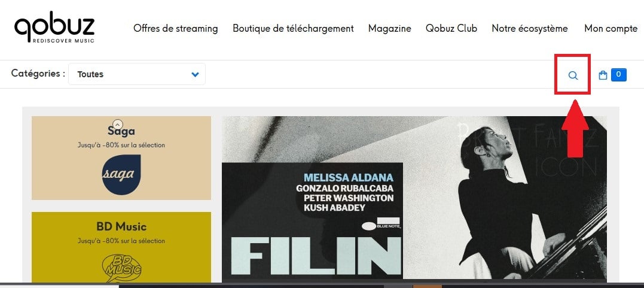Open Mon compte
Viewport: 644px width, 288px height.
611,28
